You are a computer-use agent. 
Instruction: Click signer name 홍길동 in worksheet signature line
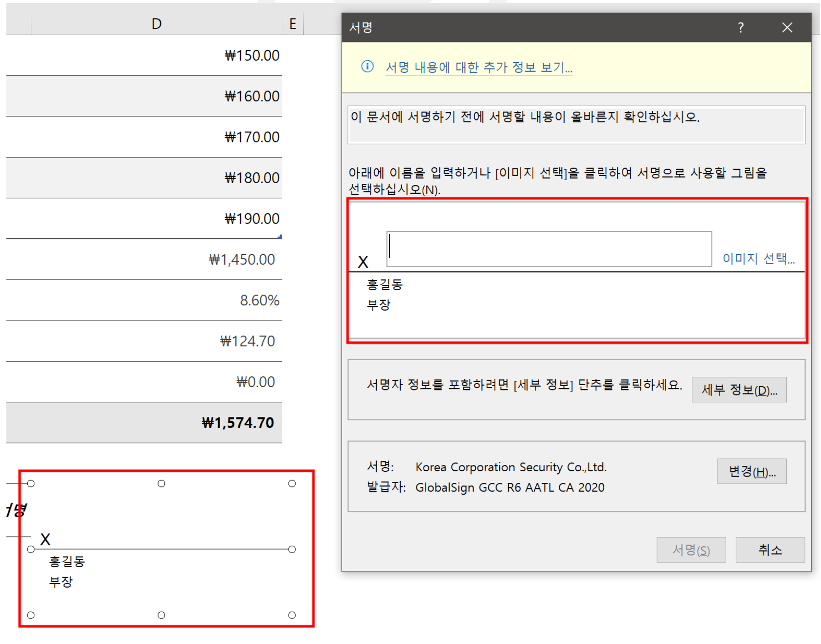coord(67,561)
